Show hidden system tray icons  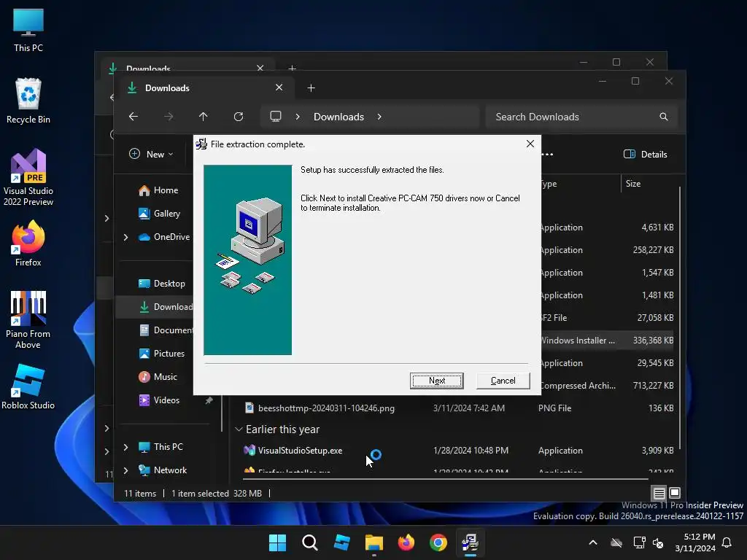click(593, 542)
